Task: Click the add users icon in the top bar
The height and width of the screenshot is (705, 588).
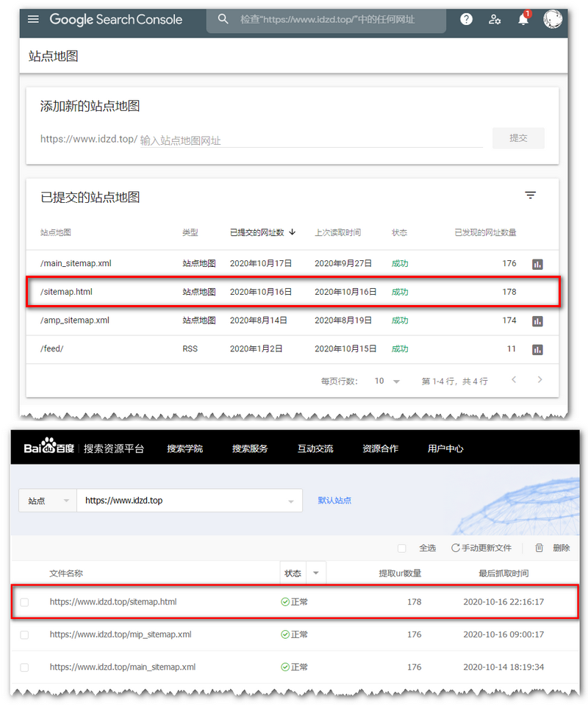Action: click(x=494, y=21)
